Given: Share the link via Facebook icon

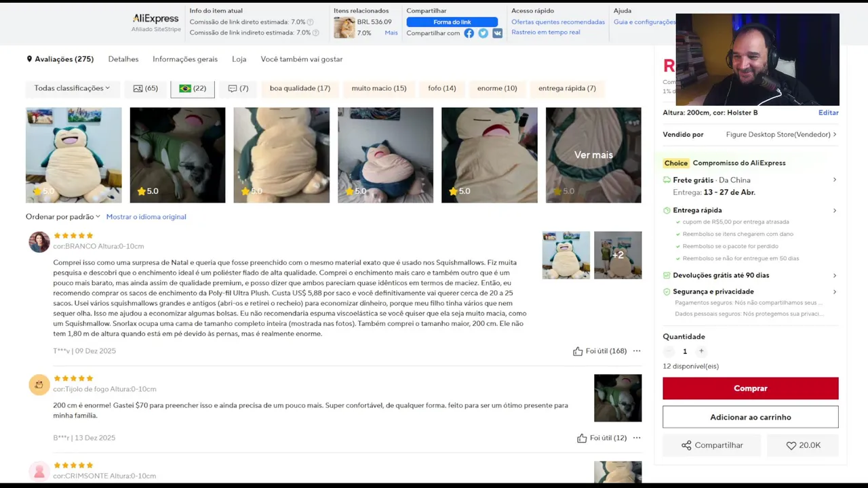Looking at the screenshot, I should (x=469, y=33).
